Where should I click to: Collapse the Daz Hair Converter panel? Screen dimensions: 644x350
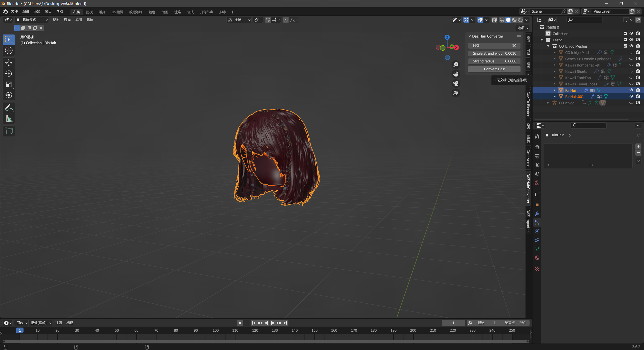pos(469,36)
